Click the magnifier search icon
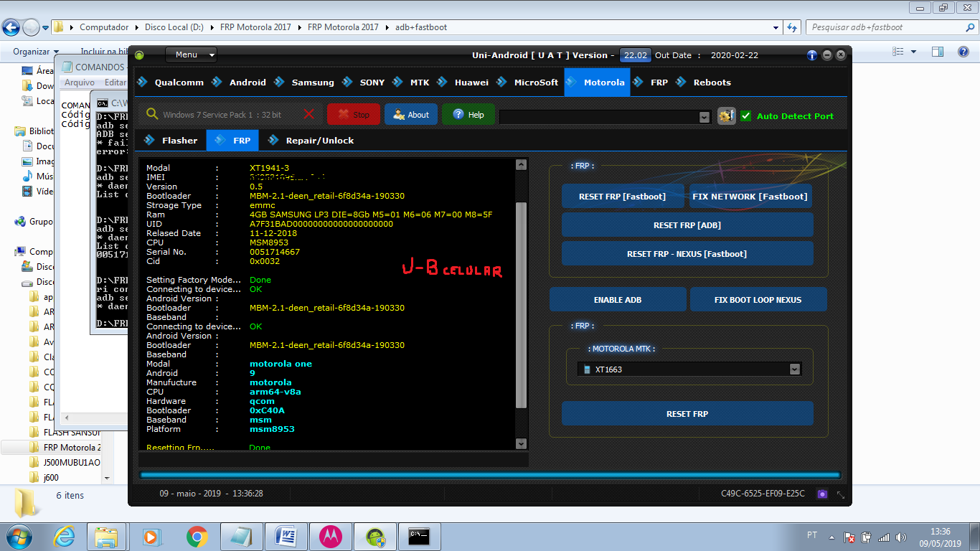980x551 pixels. pyautogui.click(x=152, y=114)
